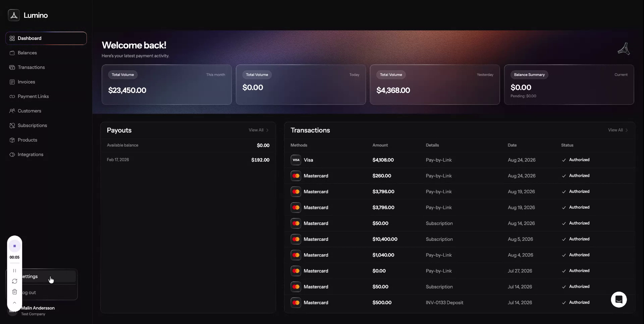Click the Aug 5, 2026 date cell
This screenshot has width=644, height=324.
coord(520,239)
